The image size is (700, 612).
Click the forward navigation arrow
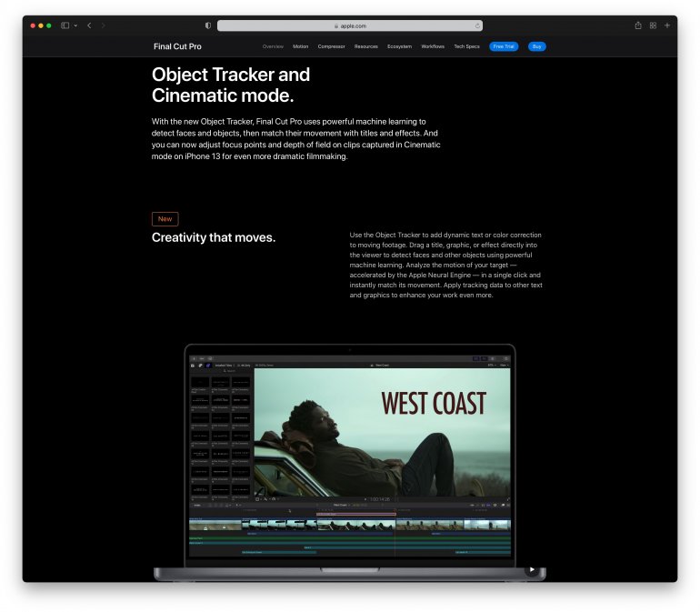[x=103, y=25]
